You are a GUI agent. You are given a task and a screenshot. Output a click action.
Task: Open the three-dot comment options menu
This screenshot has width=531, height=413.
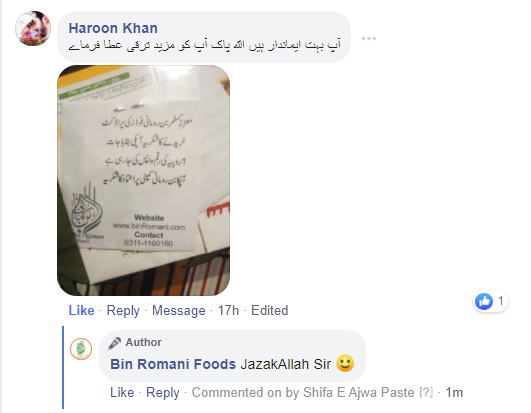[369, 39]
